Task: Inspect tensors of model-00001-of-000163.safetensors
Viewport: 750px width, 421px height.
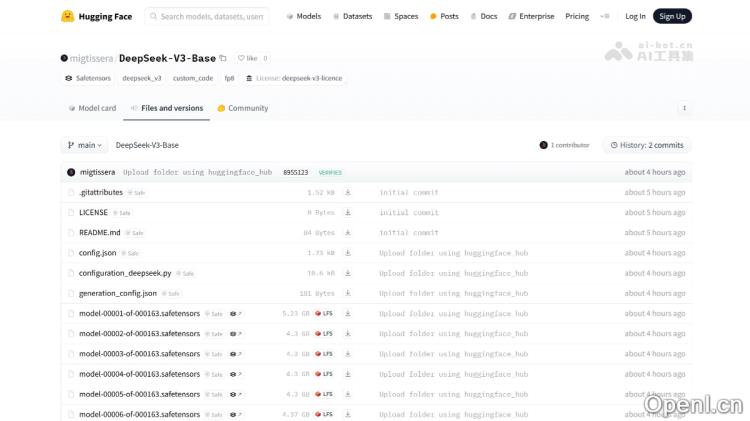Action: pos(235,313)
